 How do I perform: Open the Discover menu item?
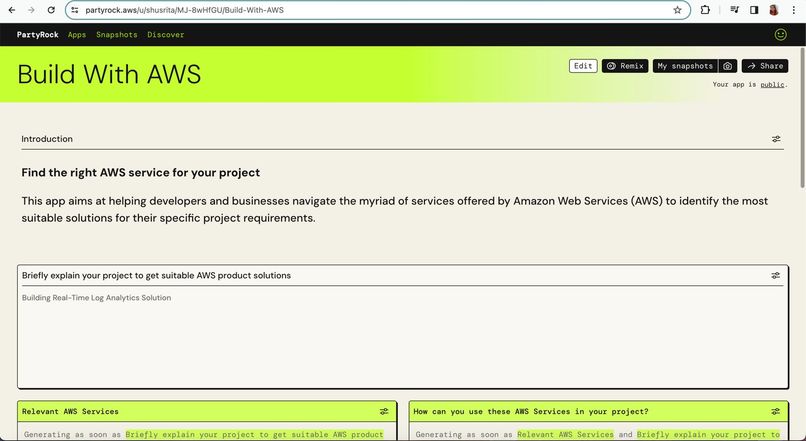click(x=166, y=34)
